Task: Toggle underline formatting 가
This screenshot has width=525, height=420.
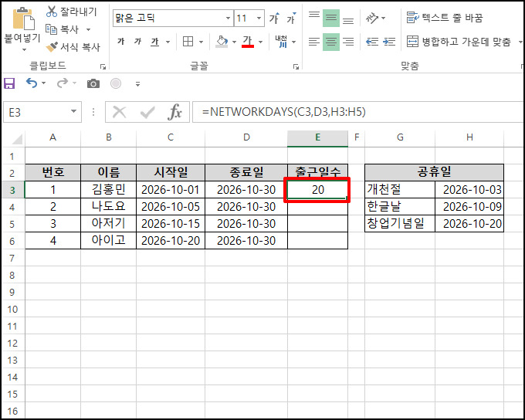Action: coord(154,42)
